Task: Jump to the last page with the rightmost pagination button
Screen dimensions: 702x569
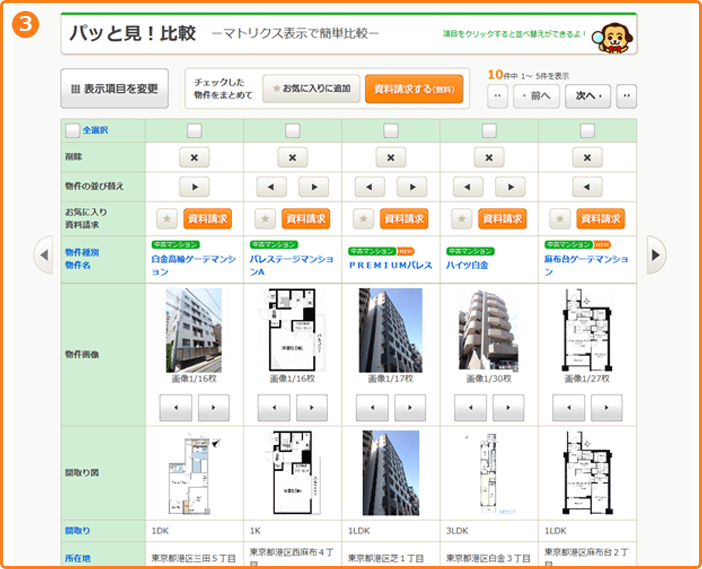Action: pos(626,96)
